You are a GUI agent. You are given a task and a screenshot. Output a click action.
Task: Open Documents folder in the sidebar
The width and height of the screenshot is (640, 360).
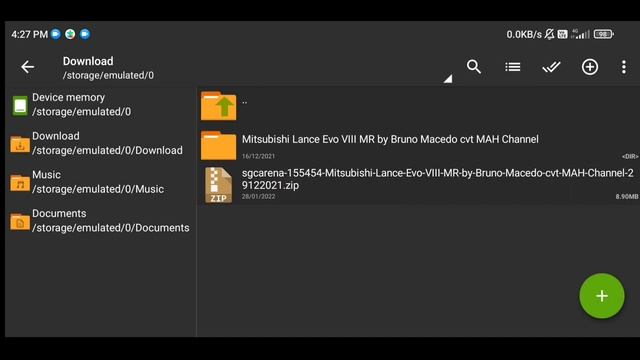click(100, 221)
